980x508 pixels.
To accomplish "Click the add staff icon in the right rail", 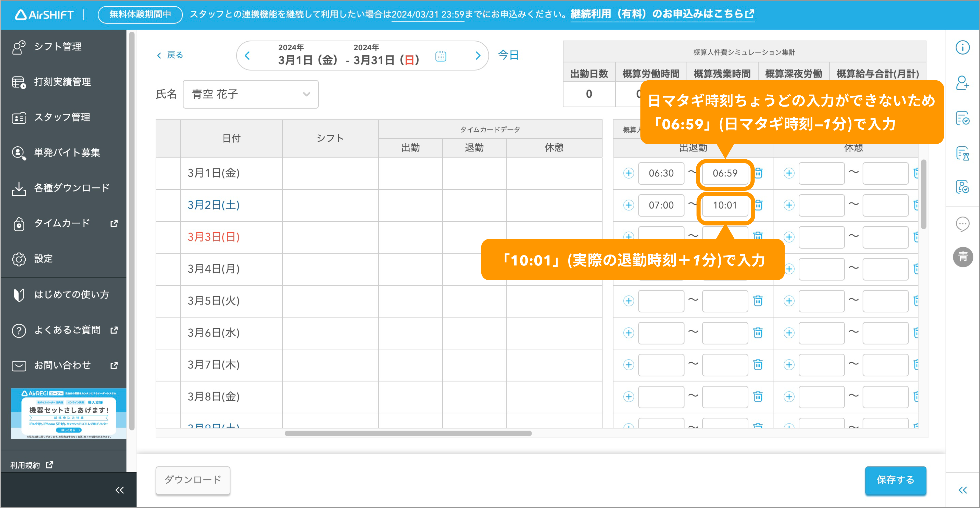I will coord(962,83).
